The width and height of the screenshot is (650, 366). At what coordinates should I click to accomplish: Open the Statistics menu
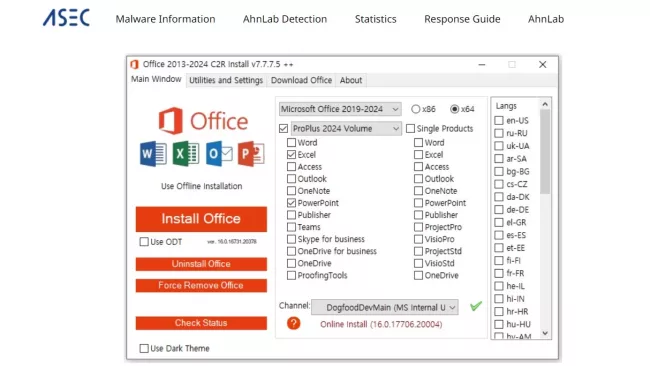(x=376, y=19)
